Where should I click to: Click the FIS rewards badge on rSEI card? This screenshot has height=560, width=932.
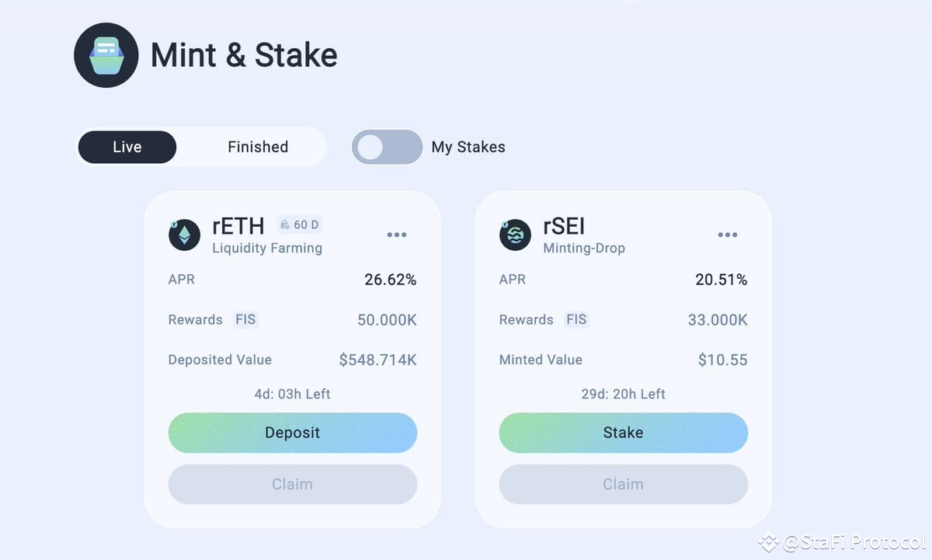click(x=576, y=319)
